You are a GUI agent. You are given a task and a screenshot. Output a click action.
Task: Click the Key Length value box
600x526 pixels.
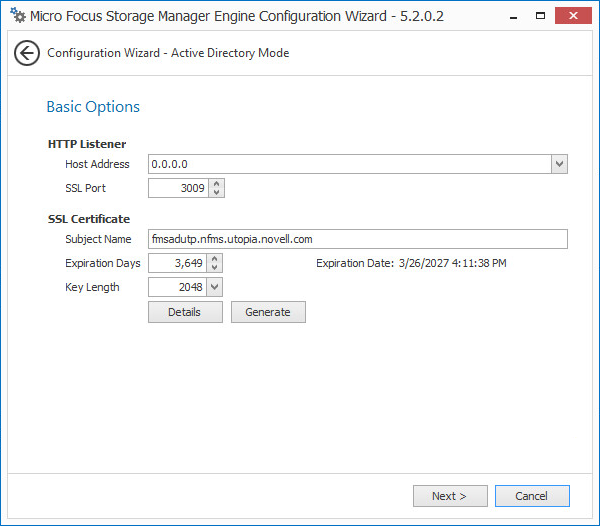pos(177,287)
